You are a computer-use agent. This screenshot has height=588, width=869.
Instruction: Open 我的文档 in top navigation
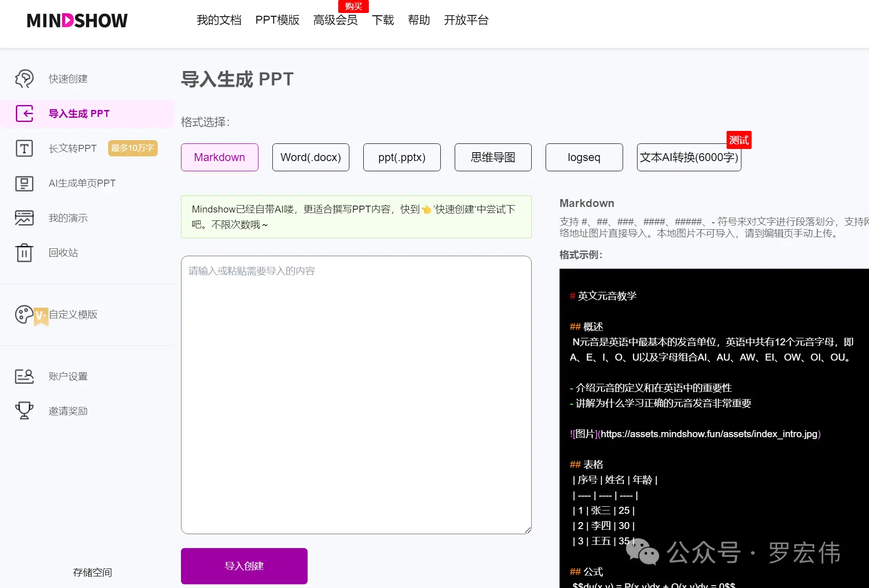tap(219, 20)
